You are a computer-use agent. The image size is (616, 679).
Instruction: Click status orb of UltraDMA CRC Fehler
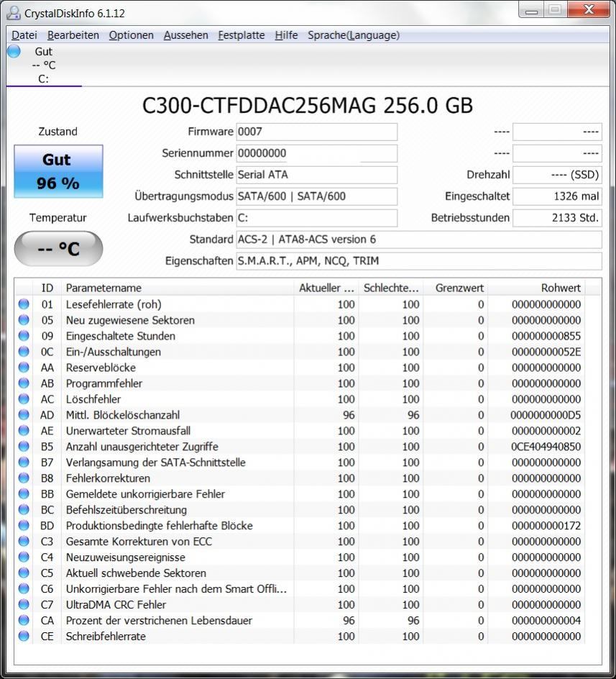[24, 604]
